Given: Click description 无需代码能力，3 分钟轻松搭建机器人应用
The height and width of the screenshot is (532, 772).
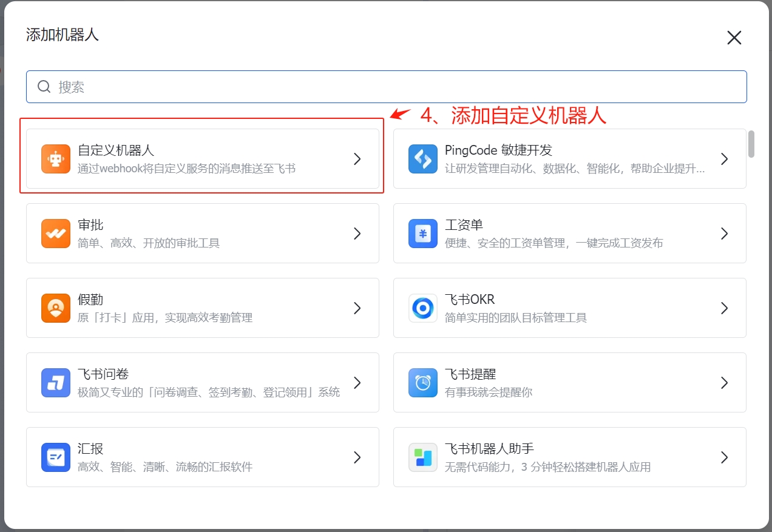Looking at the screenshot, I should (x=547, y=467).
